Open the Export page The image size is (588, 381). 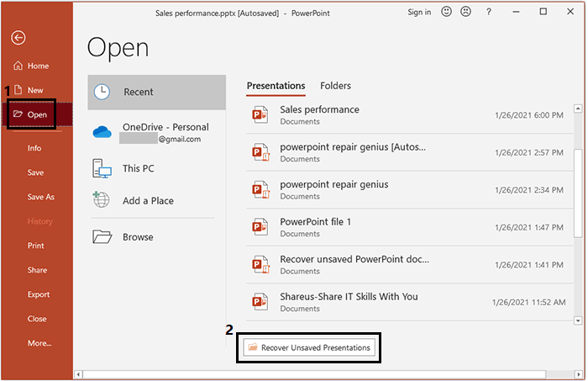39,294
